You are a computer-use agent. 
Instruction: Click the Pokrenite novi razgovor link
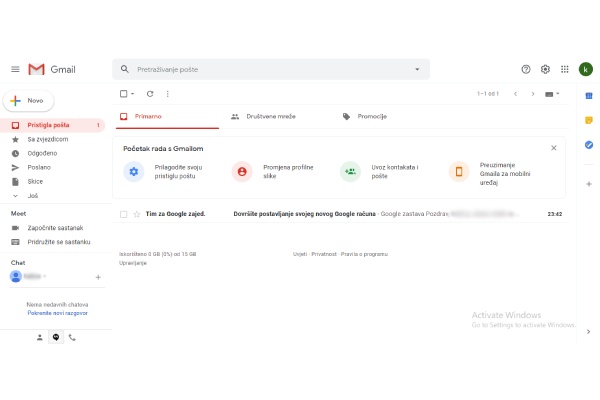57,313
